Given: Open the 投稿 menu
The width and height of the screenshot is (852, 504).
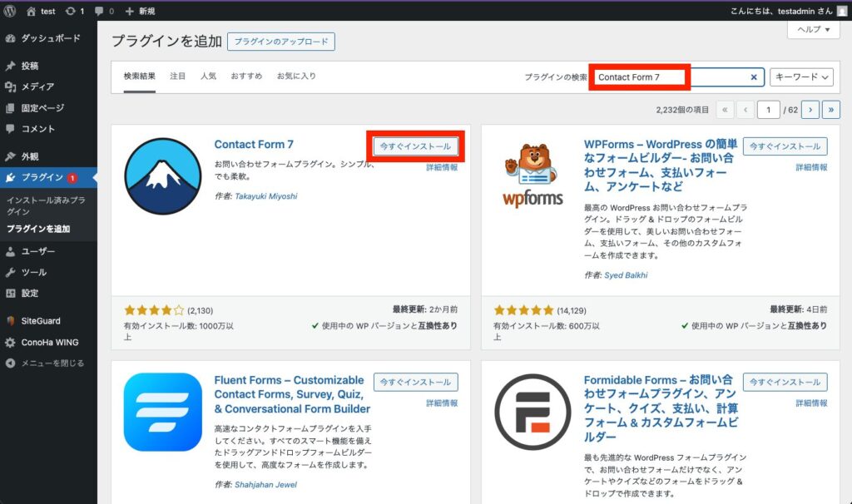Looking at the screenshot, I should [x=48, y=66].
